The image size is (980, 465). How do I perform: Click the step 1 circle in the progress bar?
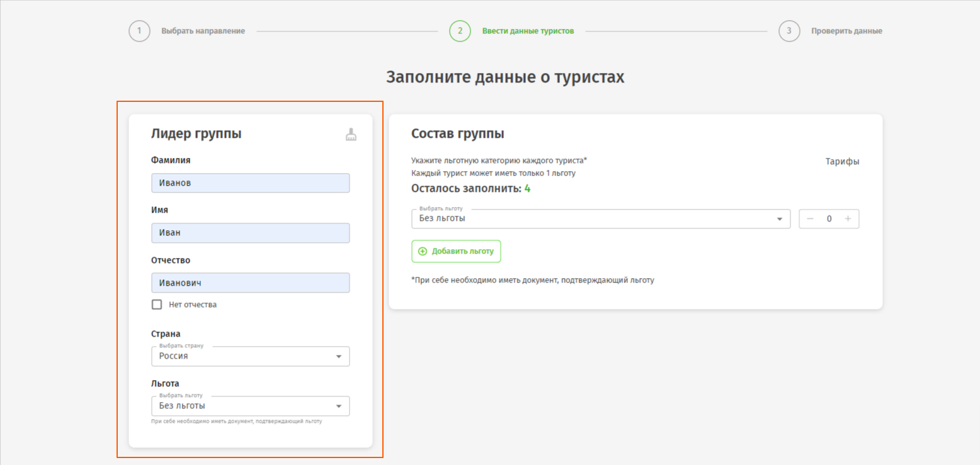tap(139, 31)
